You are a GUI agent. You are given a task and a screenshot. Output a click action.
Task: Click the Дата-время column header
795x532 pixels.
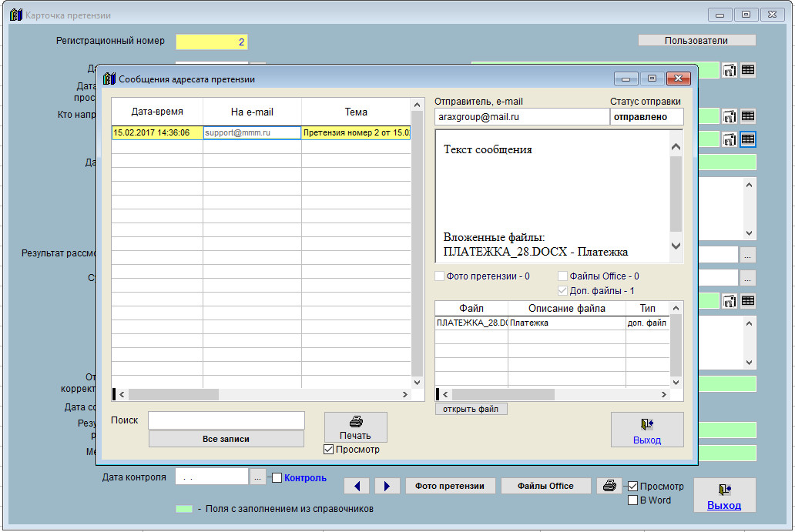[157, 112]
